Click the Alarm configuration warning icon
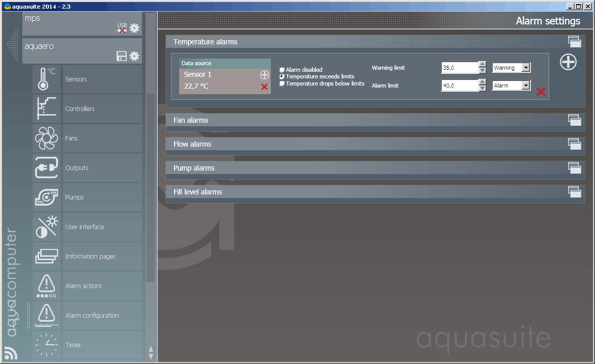The height and width of the screenshot is (364, 595). (47, 316)
